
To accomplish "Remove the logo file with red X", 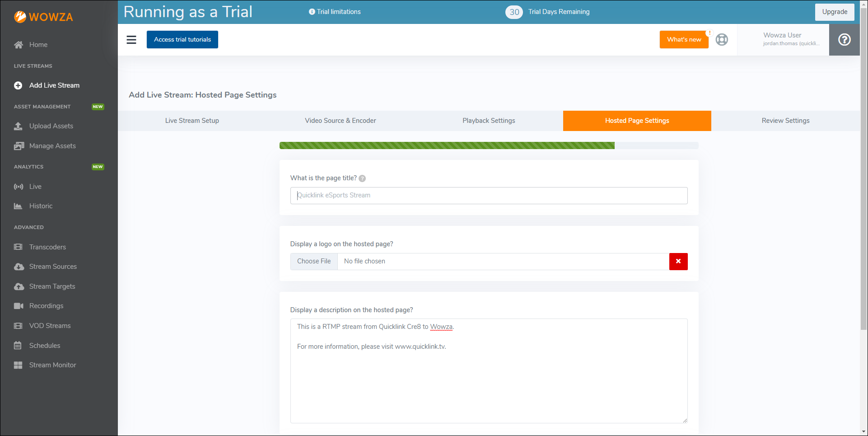I will (x=678, y=262).
